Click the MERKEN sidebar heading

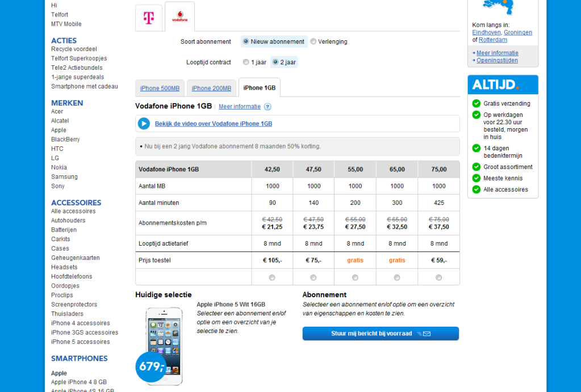click(x=67, y=103)
